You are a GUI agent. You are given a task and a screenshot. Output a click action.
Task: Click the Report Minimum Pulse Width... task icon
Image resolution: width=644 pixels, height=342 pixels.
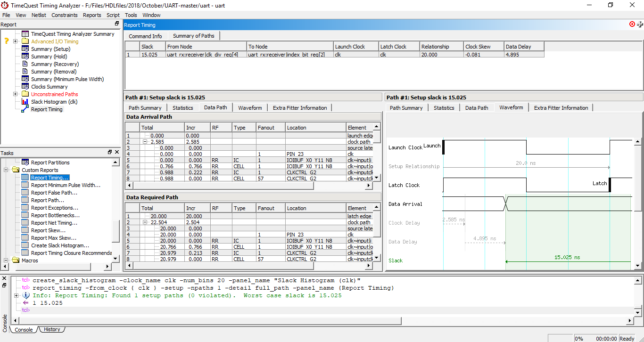click(x=25, y=185)
